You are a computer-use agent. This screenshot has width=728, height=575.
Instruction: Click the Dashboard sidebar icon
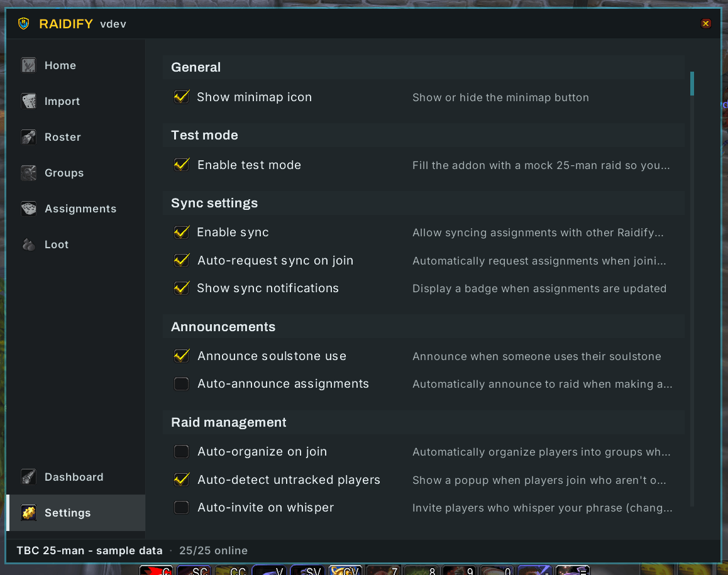(x=28, y=476)
